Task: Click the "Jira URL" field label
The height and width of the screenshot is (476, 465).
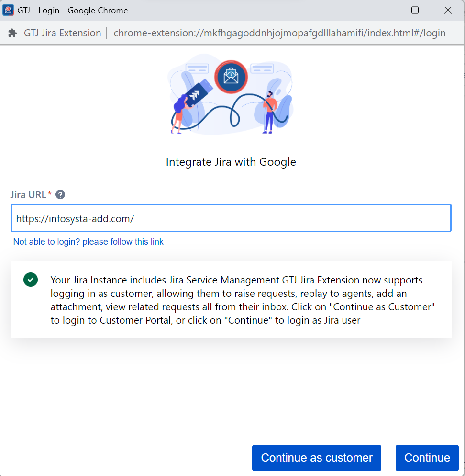Action: (29, 194)
